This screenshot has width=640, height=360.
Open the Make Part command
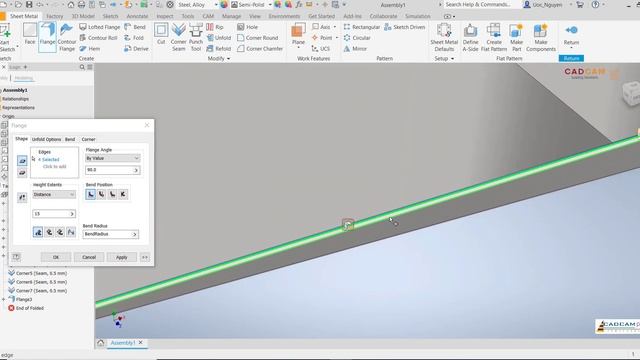(516, 38)
